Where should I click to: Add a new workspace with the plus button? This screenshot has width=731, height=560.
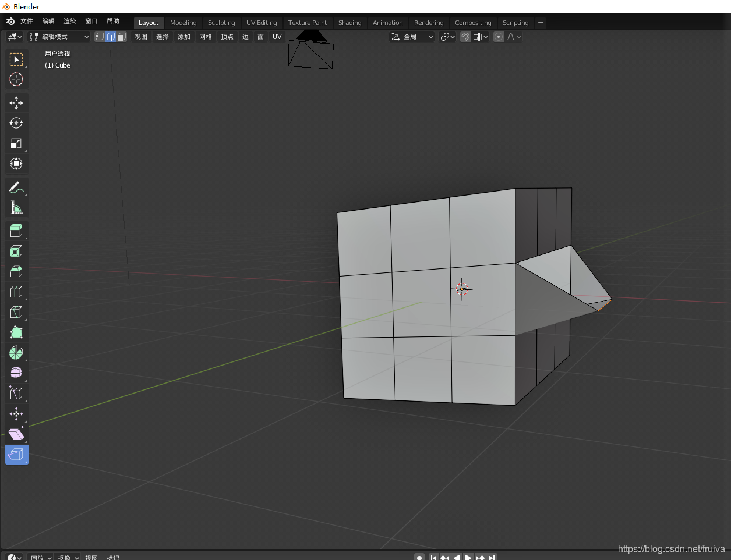pyautogui.click(x=541, y=23)
